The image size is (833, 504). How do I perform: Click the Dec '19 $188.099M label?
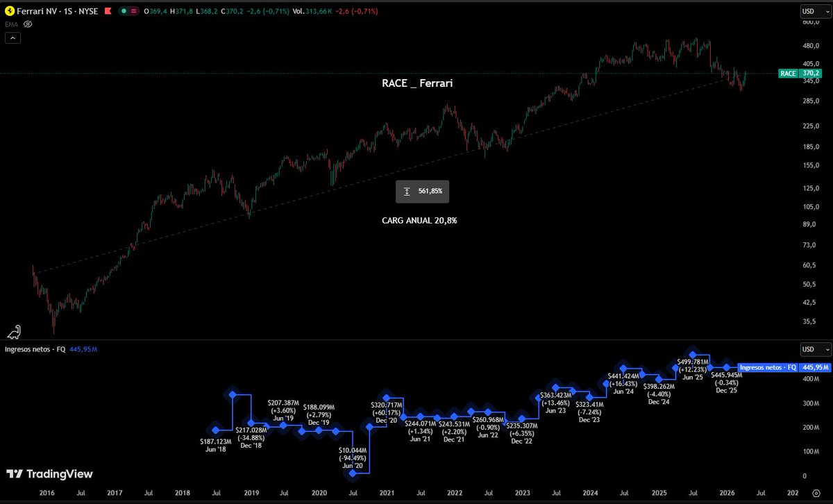pyautogui.click(x=319, y=414)
